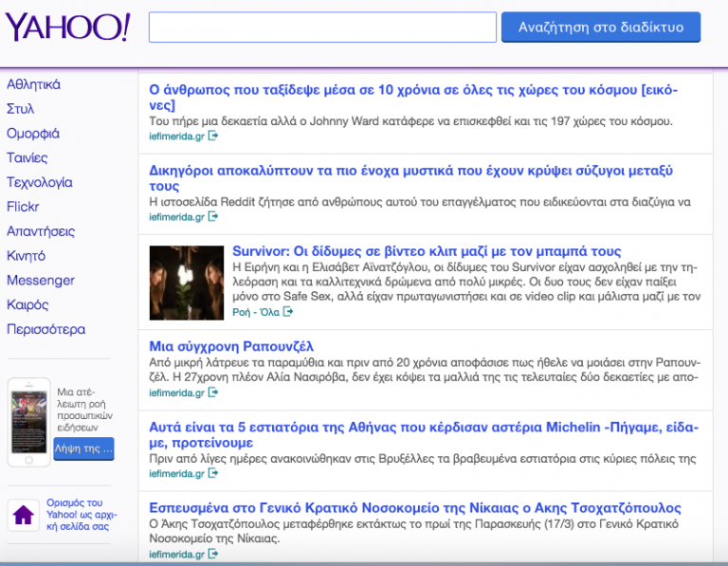Click external link icon under Τσοχατζόπουλος article
728x566 pixels.
tap(213, 554)
